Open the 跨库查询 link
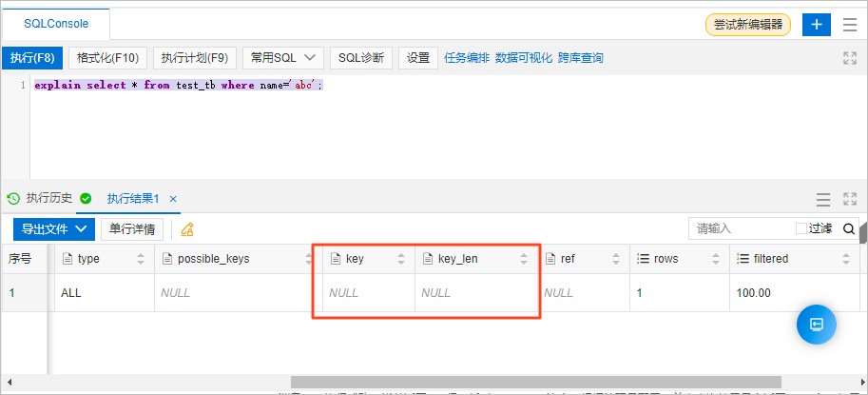Image resolution: width=868 pixels, height=395 pixels. pos(581,58)
